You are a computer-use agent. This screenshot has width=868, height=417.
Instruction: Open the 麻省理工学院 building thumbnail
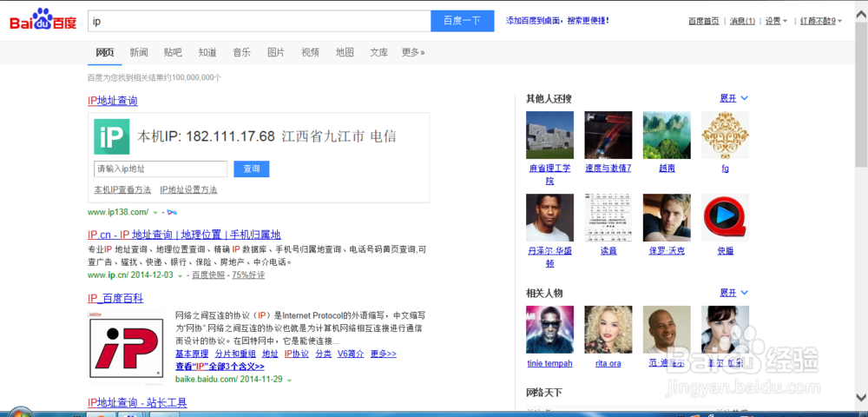point(549,136)
